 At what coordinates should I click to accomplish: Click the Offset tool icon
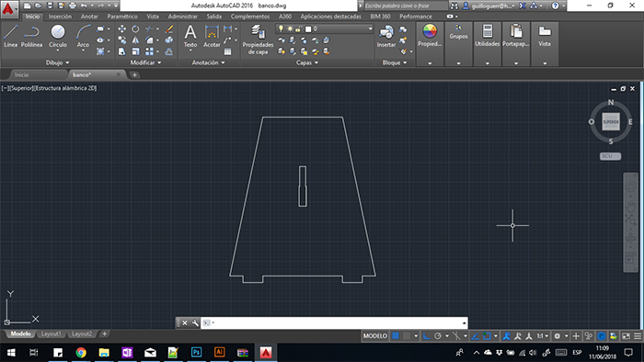coord(168,51)
